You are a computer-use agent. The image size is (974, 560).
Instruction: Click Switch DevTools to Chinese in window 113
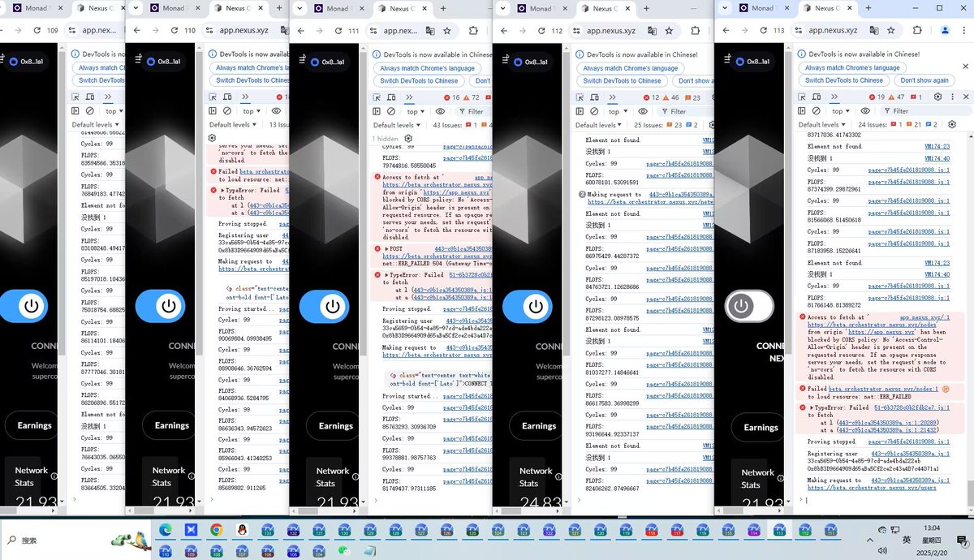(844, 80)
